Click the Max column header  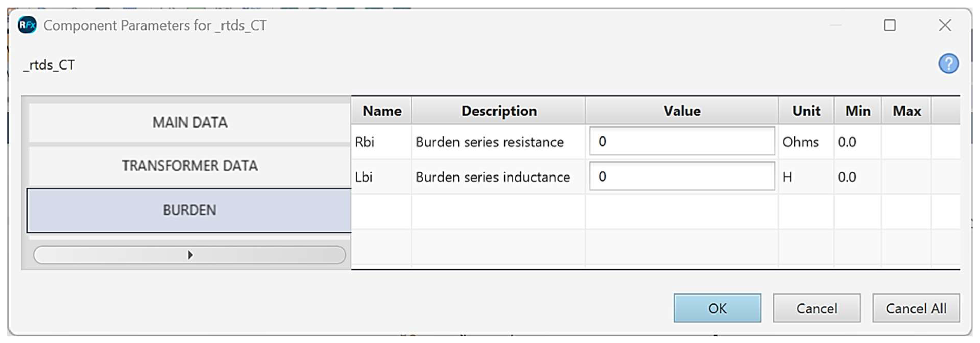907,111
